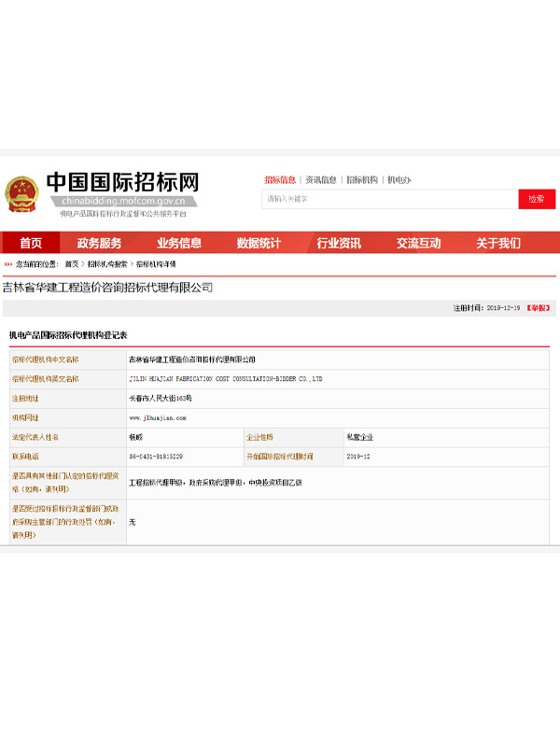Click the red 检索 search button
560x747 pixels.
pos(537,199)
